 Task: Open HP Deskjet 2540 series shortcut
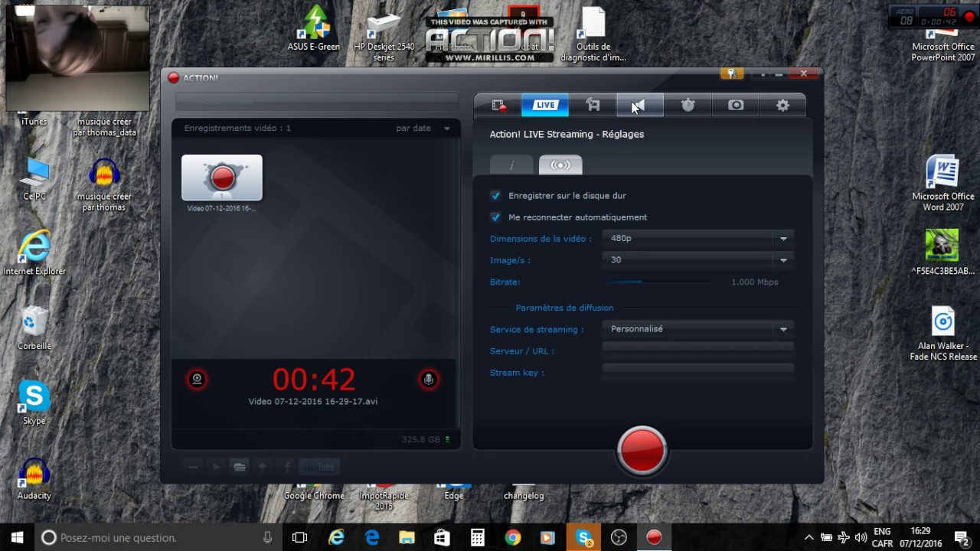(x=384, y=37)
